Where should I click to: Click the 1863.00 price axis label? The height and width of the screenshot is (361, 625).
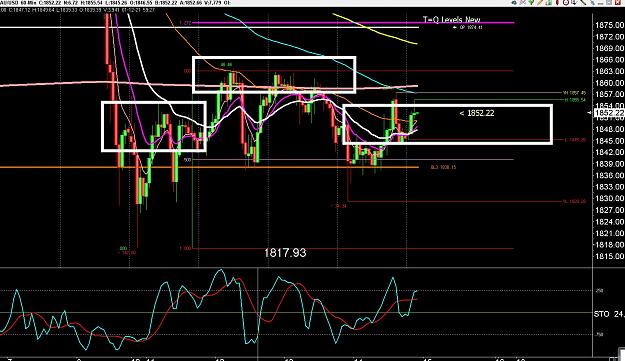coord(609,71)
